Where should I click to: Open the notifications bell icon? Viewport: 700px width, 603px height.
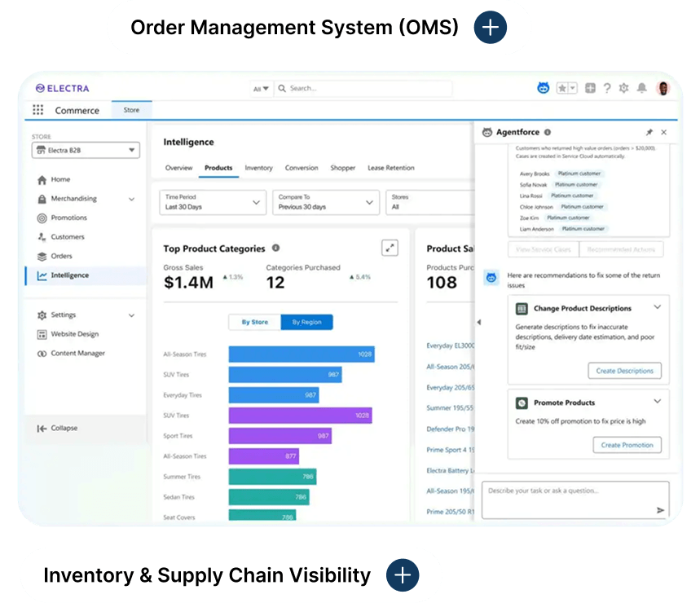pos(641,88)
